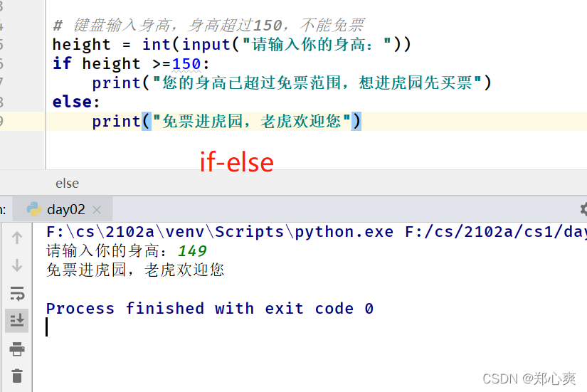Close the day02 run tab
This screenshot has height=392, width=587.
pos(97,210)
